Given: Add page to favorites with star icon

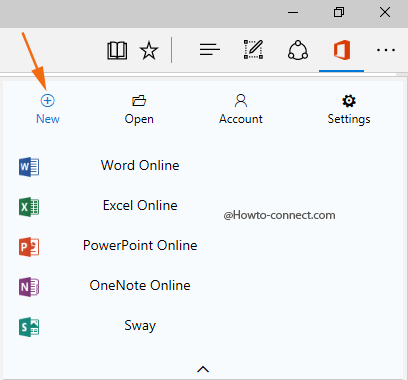Looking at the screenshot, I should pos(149,51).
